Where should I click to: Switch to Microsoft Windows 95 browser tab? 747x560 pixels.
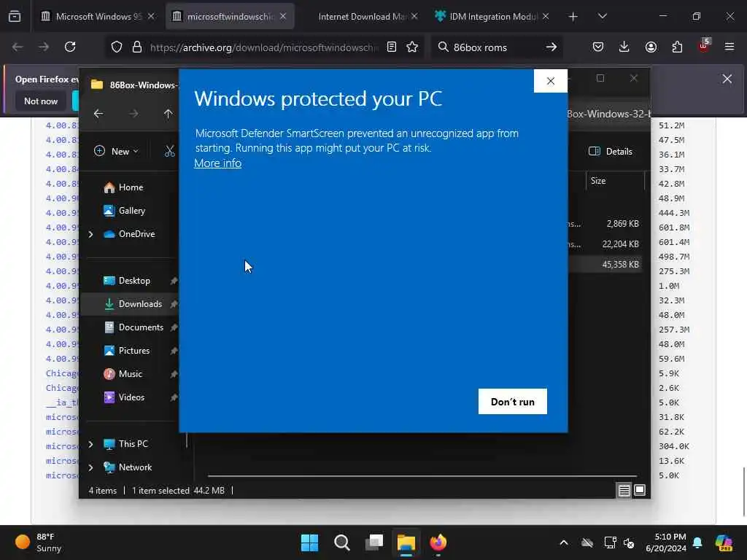click(x=97, y=16)
